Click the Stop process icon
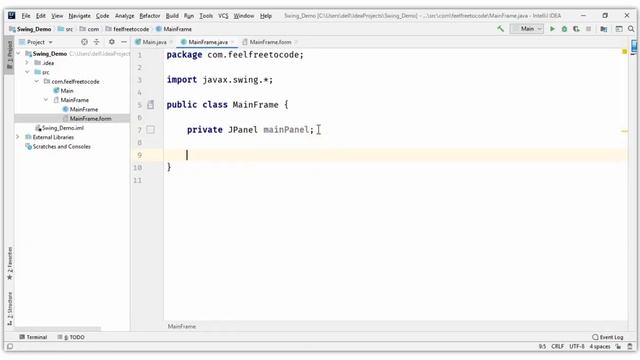Image resolution: width=640 pixels, height=360 pixels. pos(588,29)
